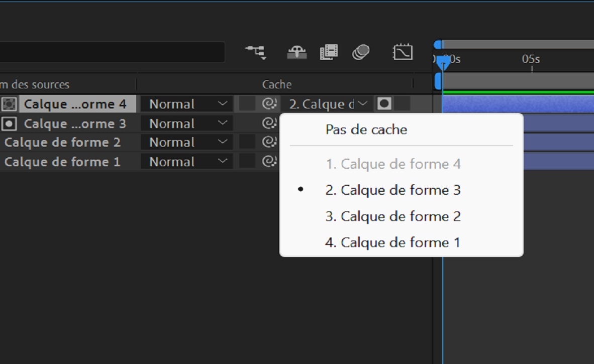Viewport: 594px width, 364px height.
Task: Enable frame blending for the composition
Action: click(329, 52)
